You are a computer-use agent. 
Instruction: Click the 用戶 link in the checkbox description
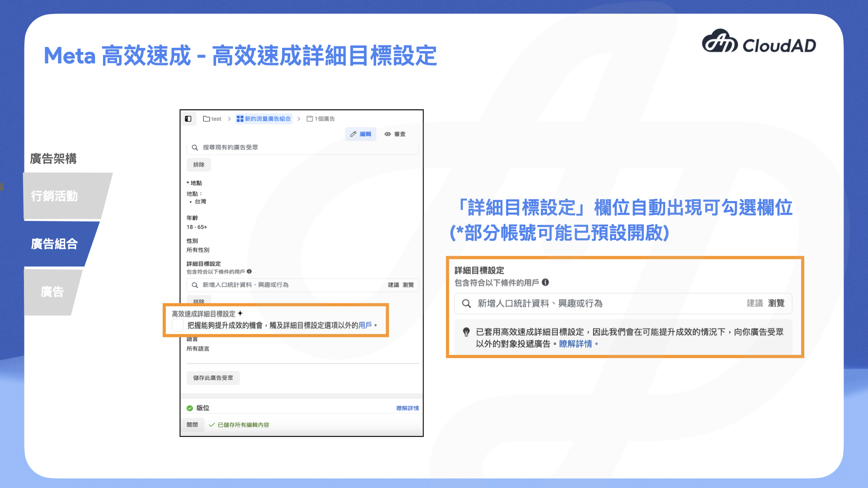click(365, 325)
